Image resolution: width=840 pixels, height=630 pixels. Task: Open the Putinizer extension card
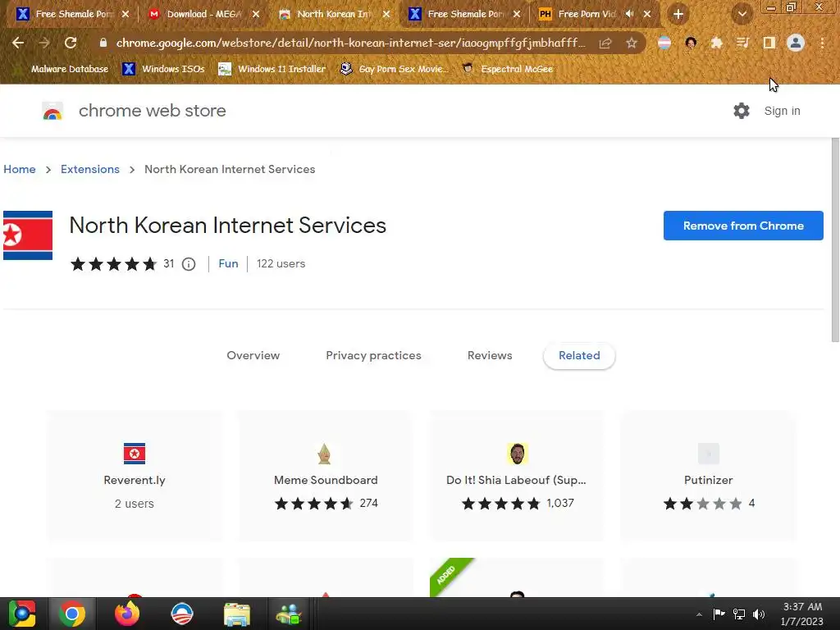708,476
